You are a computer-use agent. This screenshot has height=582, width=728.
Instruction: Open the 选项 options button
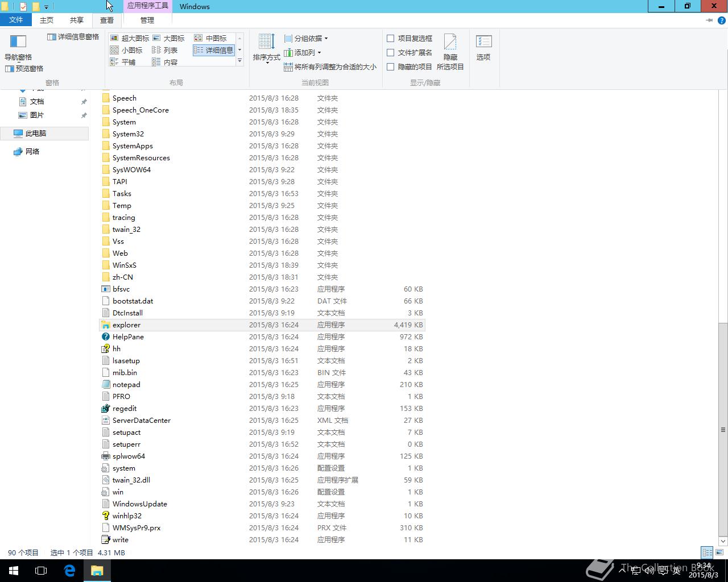click(x=483, y=48)
